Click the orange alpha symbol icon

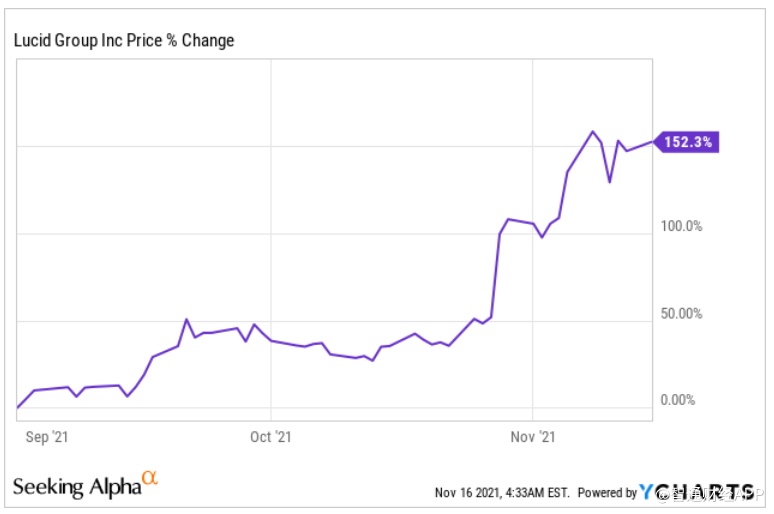point(149,478)
